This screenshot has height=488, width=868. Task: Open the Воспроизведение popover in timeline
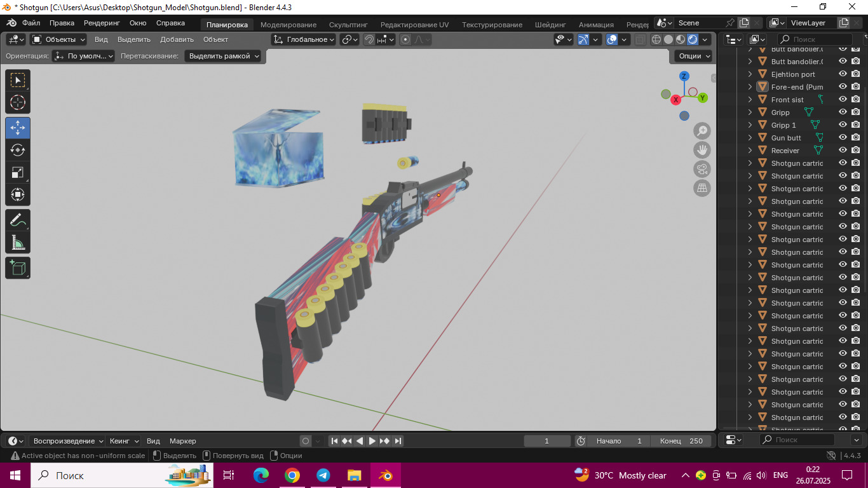(67, 441)
